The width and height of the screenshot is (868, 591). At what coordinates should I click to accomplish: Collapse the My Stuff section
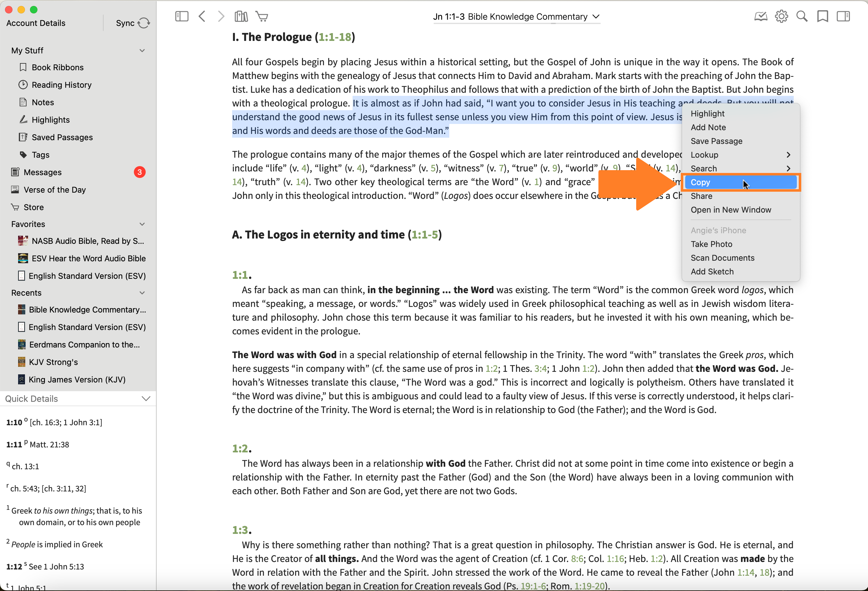tap(142, 51)
